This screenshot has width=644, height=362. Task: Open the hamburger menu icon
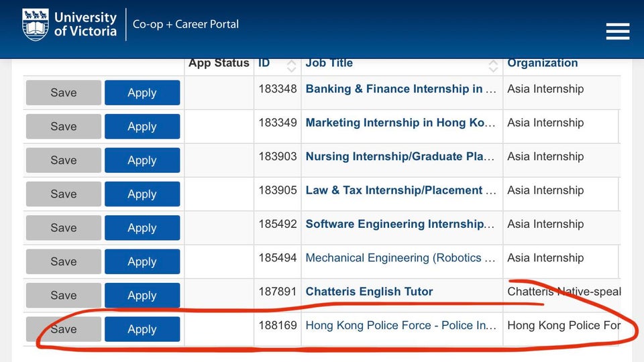617,31
